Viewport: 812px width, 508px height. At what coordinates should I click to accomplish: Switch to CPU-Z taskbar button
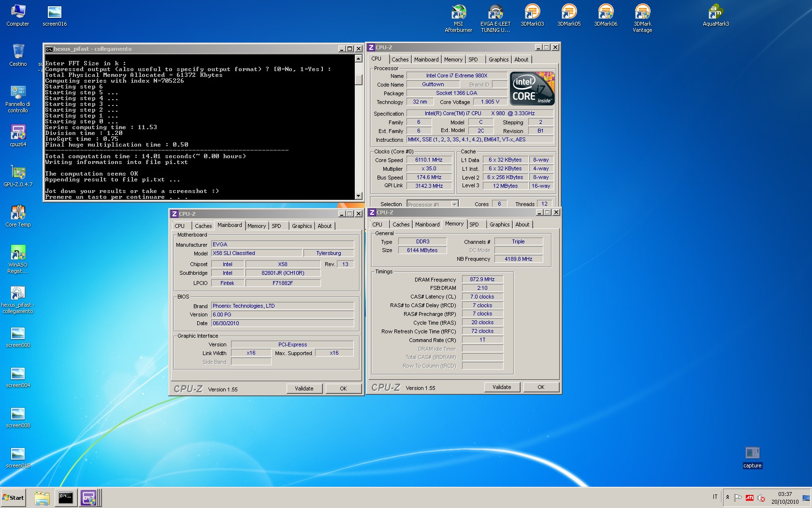point(89,498)
